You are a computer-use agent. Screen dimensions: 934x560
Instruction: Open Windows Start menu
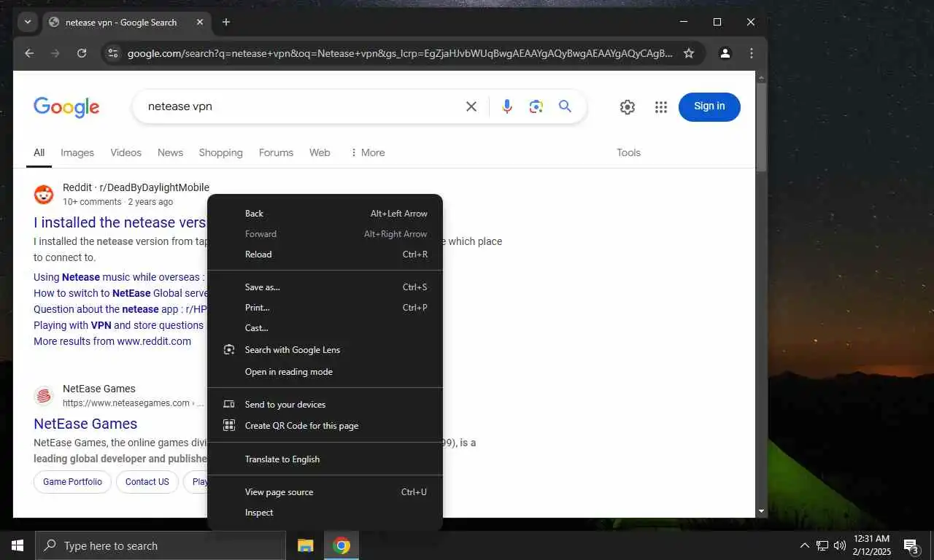18,545
